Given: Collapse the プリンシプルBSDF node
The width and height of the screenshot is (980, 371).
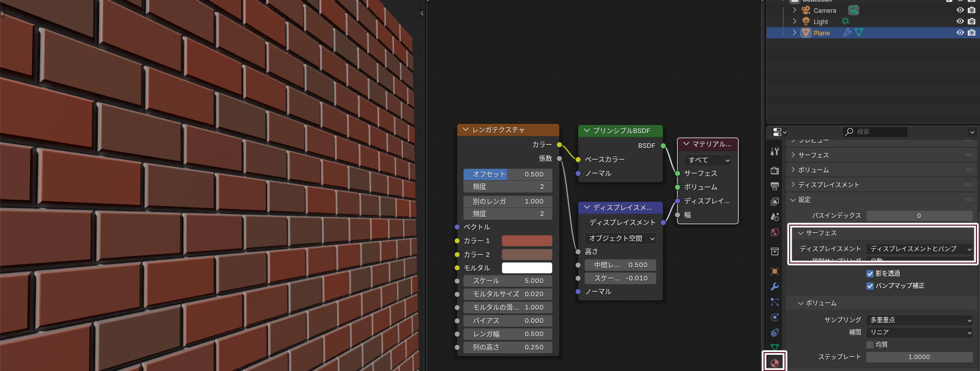Looking at the screenshot, I should pyautogui.click(x=587, y=131).
